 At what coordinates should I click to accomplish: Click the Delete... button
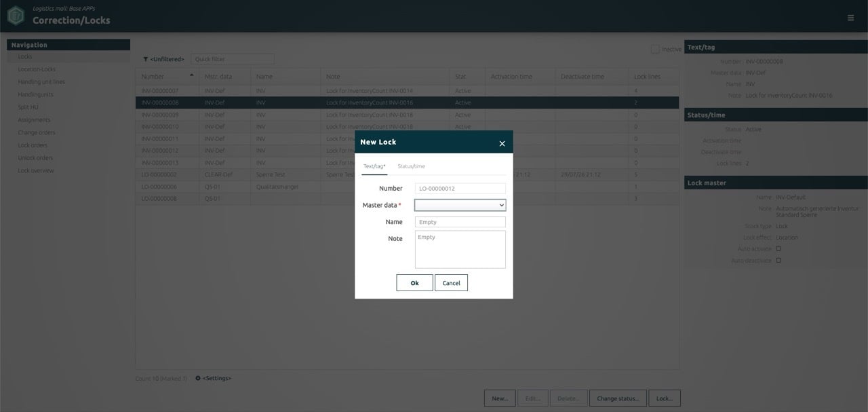(x=568, y=398)
